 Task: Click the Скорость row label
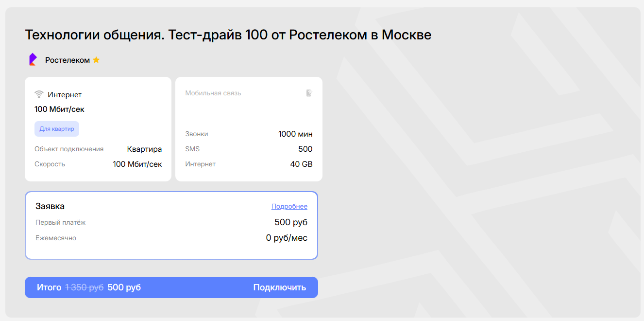50,164
